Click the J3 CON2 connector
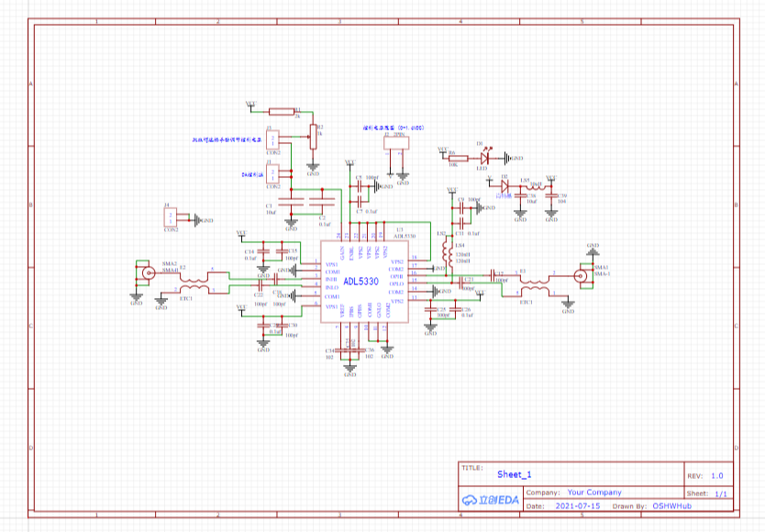 [x=272, y=140]
